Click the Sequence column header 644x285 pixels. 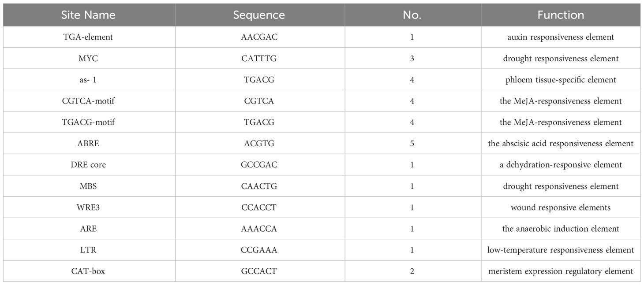coord(259,15)
